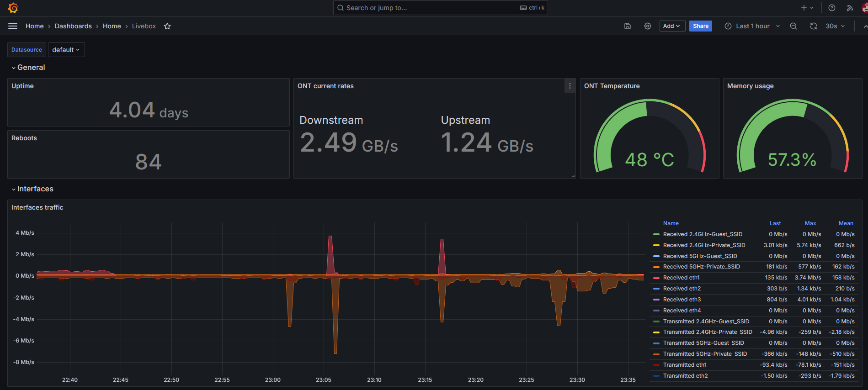
Task: Click the 4.04 days uptime value
Action: (x=149, y=110)
